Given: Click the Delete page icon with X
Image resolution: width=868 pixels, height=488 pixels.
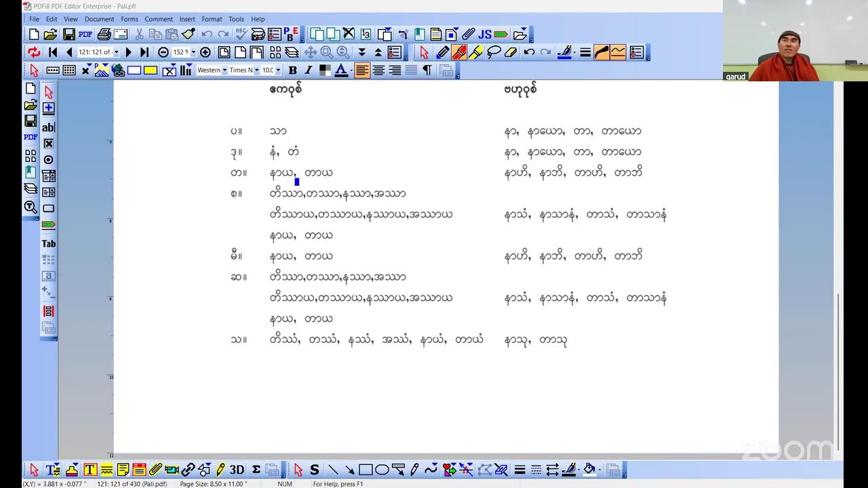Looking at the screenshot, I should [349, 33].
